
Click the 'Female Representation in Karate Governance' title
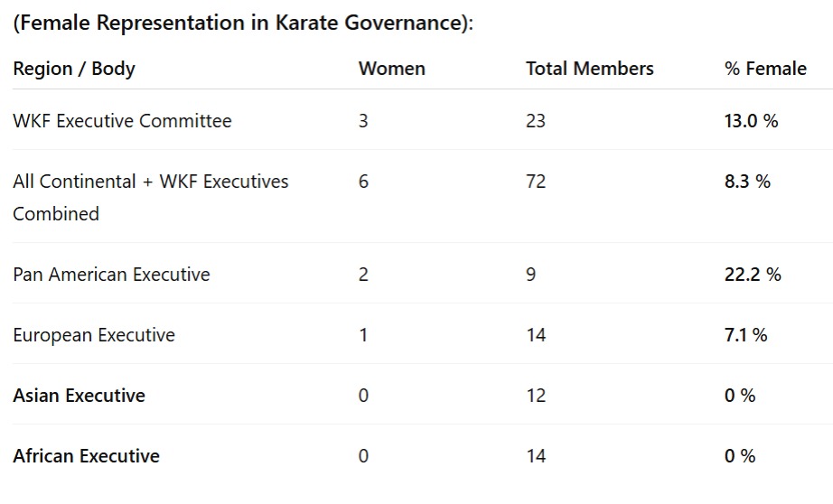tap(242, 23)
